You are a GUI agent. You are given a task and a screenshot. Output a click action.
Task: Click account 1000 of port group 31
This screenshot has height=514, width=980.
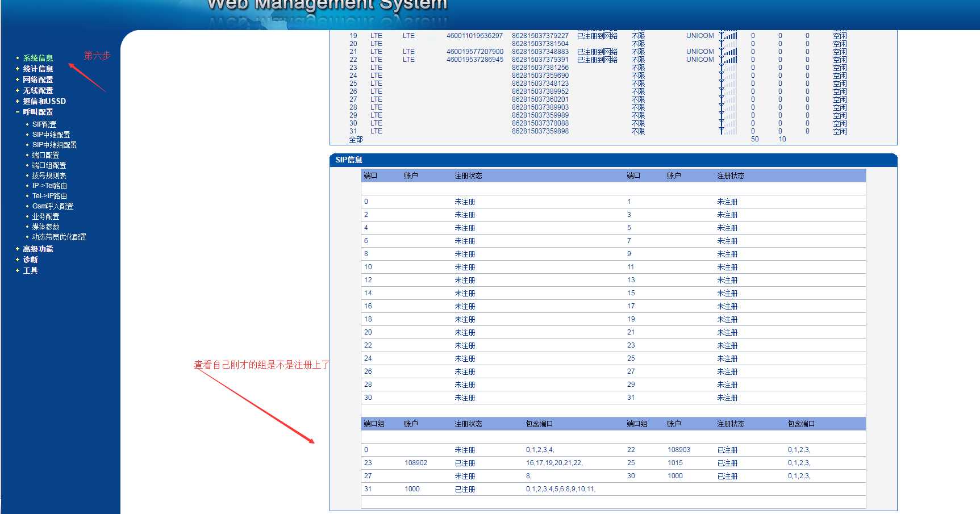412,489
